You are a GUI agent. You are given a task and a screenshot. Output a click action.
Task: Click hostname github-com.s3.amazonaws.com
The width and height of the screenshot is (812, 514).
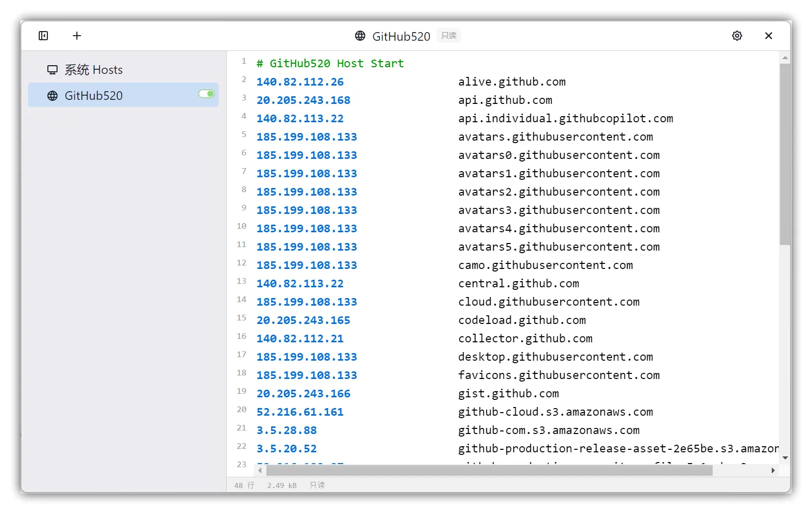549,430
